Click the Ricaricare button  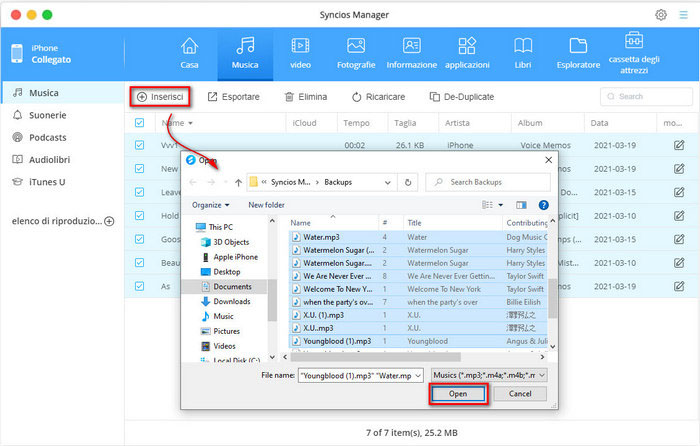[x=378, y=97]
